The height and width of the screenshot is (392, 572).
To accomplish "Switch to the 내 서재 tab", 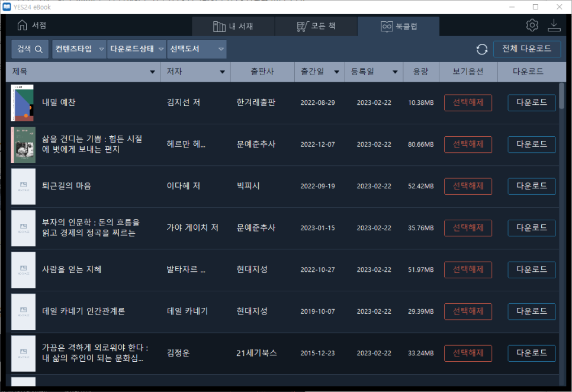I will point(233,26).
